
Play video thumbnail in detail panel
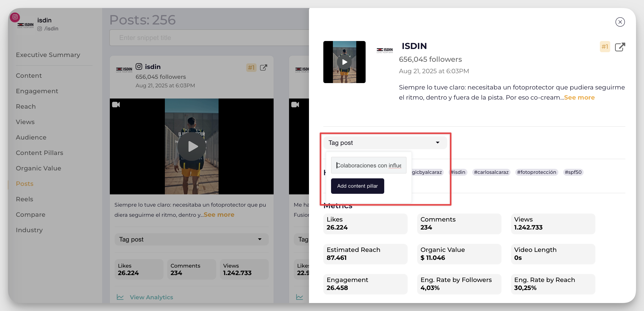(x=344, y=62)
